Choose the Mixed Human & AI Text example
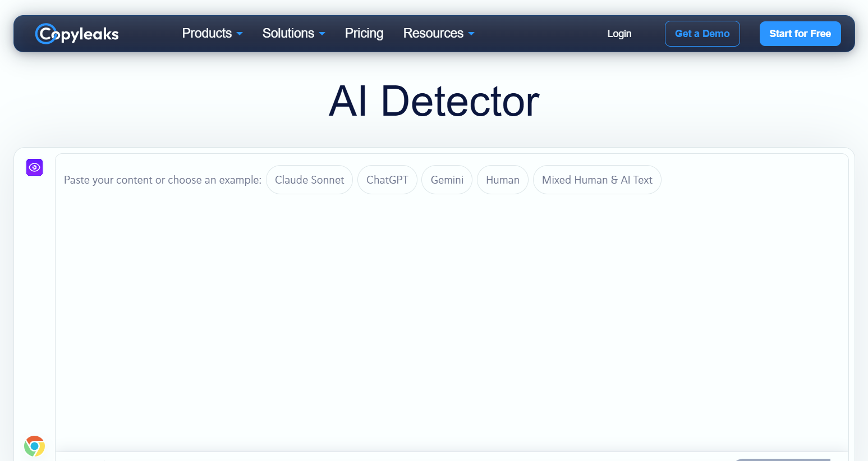The image size is (868, 461). 597,180
